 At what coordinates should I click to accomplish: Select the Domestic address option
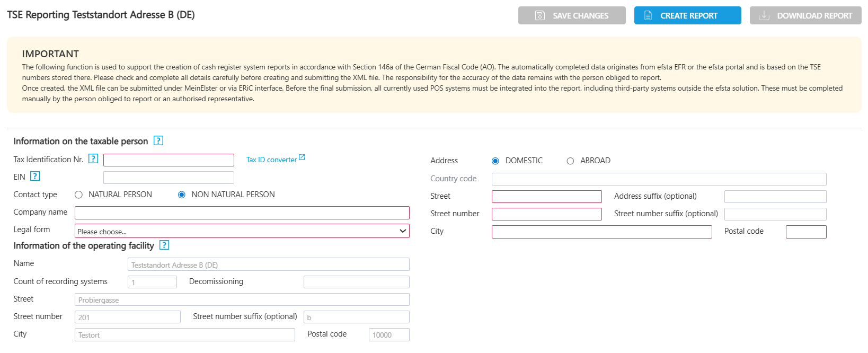click(495, 161)
